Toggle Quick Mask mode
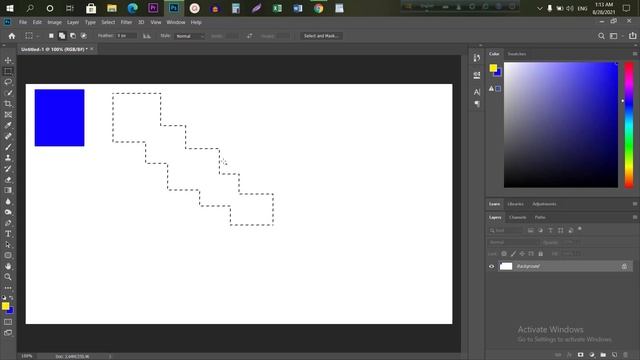Image resolution: width=640 pixels, height=360 pixels. tap(8, 322)
